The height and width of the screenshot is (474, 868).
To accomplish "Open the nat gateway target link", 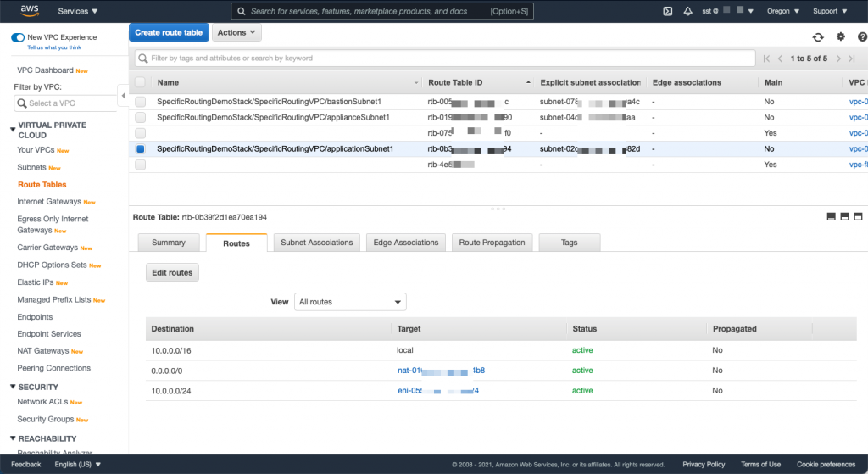I will click(441, 371).
